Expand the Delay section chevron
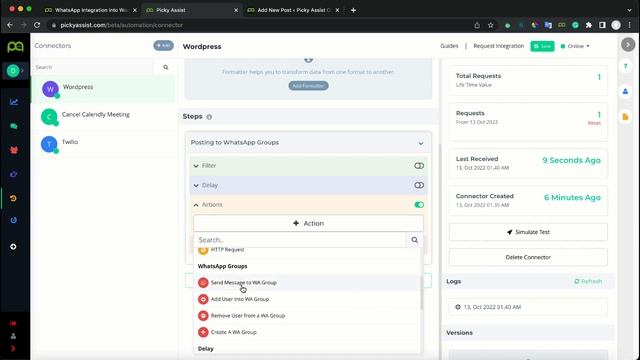 pyautogui.click(x=196, y=185)
